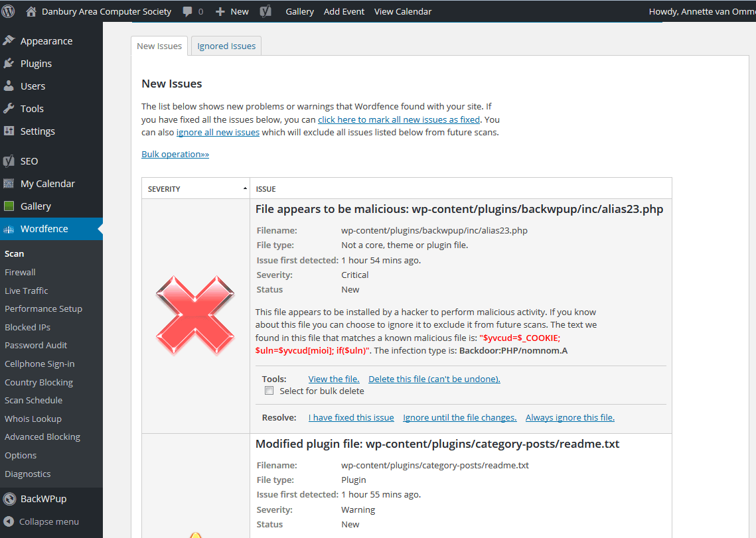Click 'click here to mark all new issues as fixed'

coord(399,119)
